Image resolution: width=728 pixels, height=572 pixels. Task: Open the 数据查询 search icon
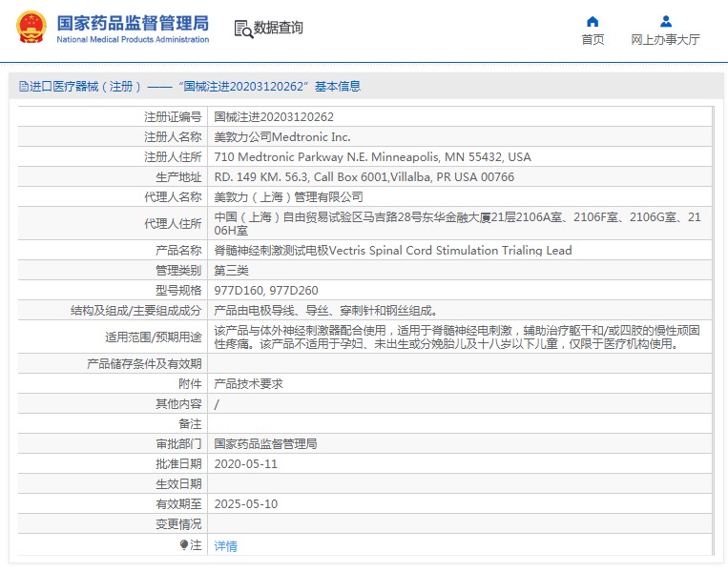243,29
